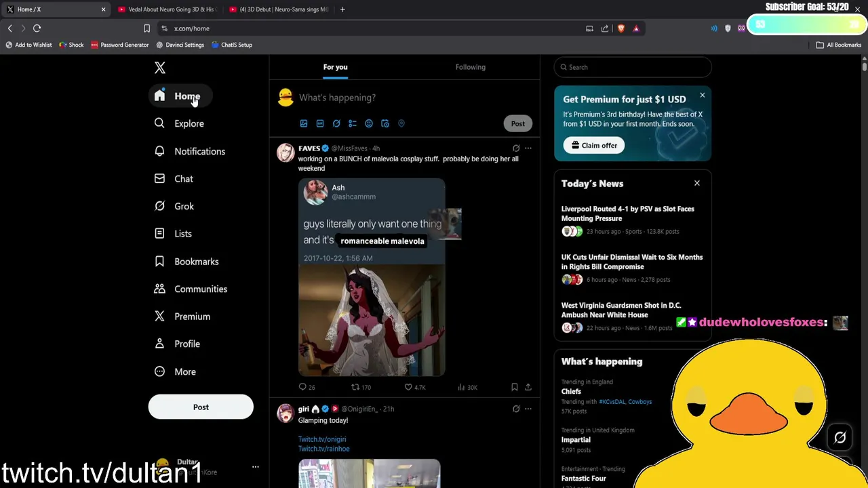Viewport: 868px width, 488px height.
Task: Open Premium in sidebar
Action: pyautogui.click(x=182, y=317)
